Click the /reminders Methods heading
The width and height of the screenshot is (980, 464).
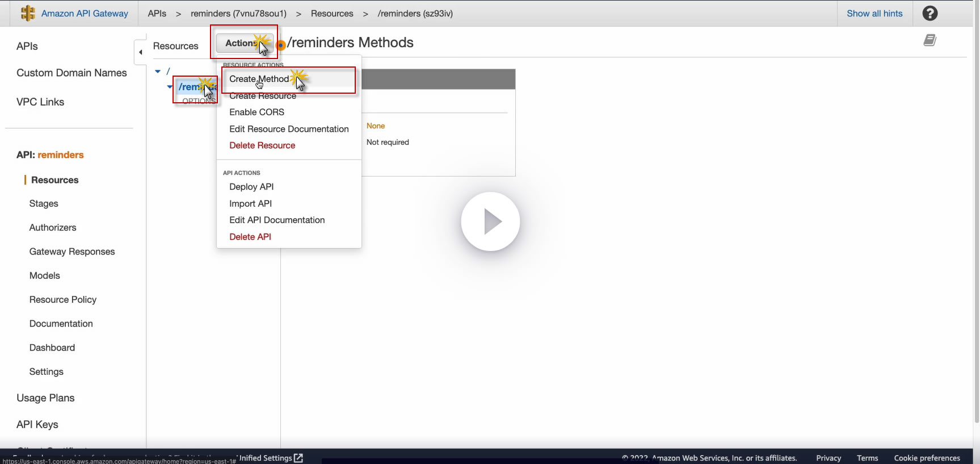[351, 43]
